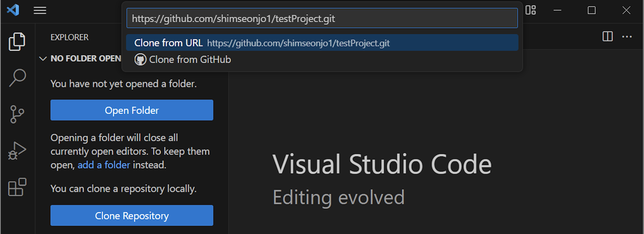
Task: Click the 'Visual Studio Code' heading
Action: coord(382,164)
